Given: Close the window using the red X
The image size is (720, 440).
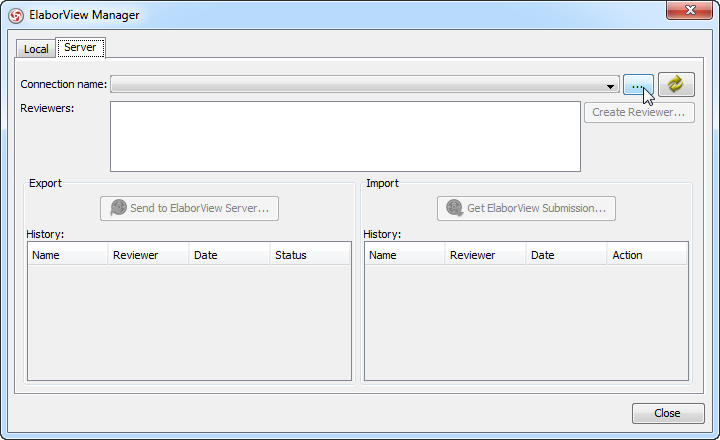Looking at the screenshot, I should [689, 10].
